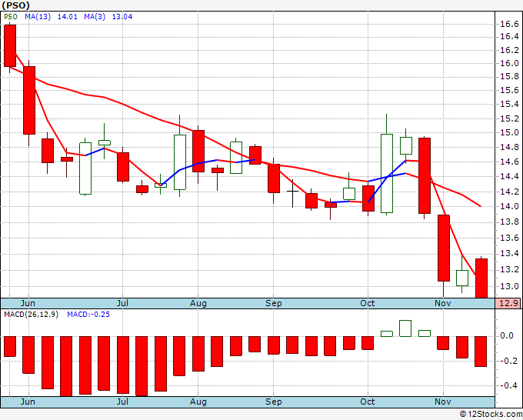
Task: Click the MA(13) legend label
Action: [x=38, y=17]
